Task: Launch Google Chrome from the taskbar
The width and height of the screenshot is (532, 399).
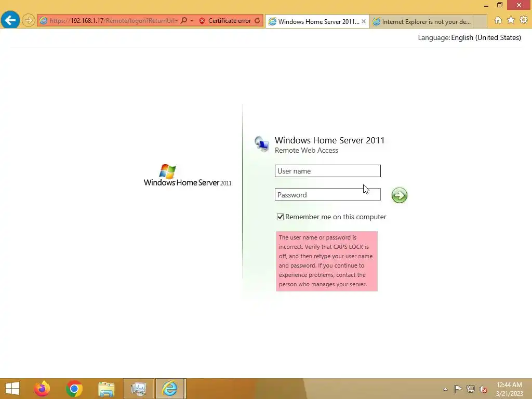Action: pos(74,389)
